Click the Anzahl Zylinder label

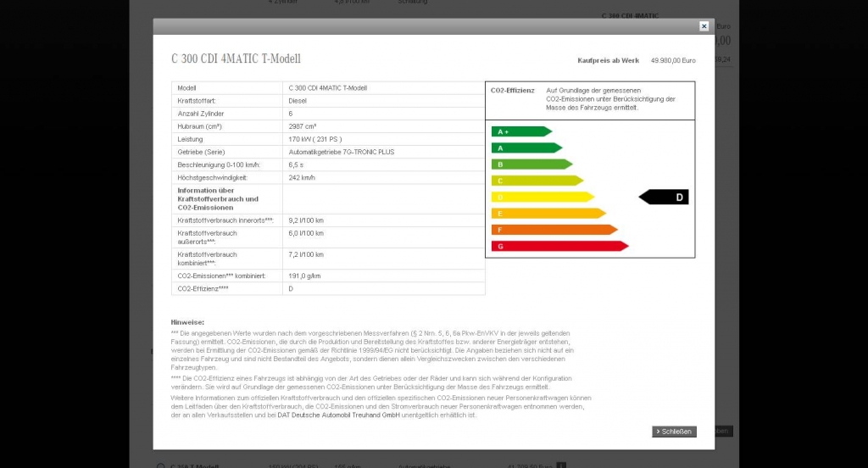[201, 114]
